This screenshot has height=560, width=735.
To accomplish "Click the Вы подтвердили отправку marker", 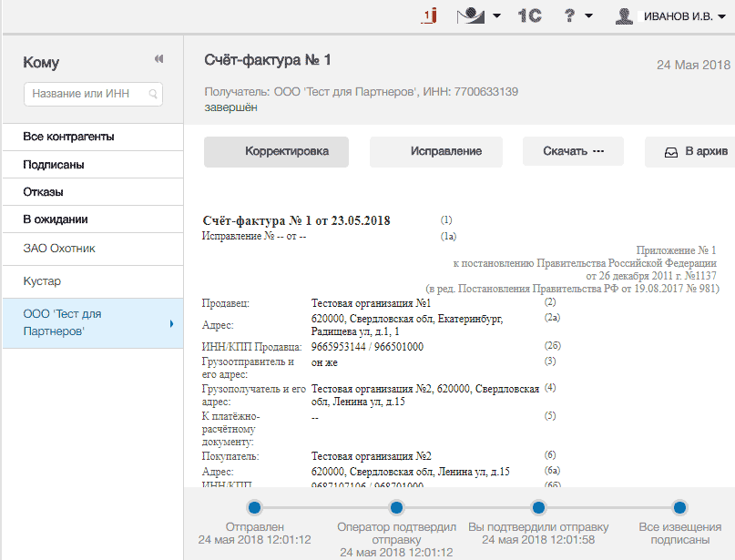I will (538, 507).
